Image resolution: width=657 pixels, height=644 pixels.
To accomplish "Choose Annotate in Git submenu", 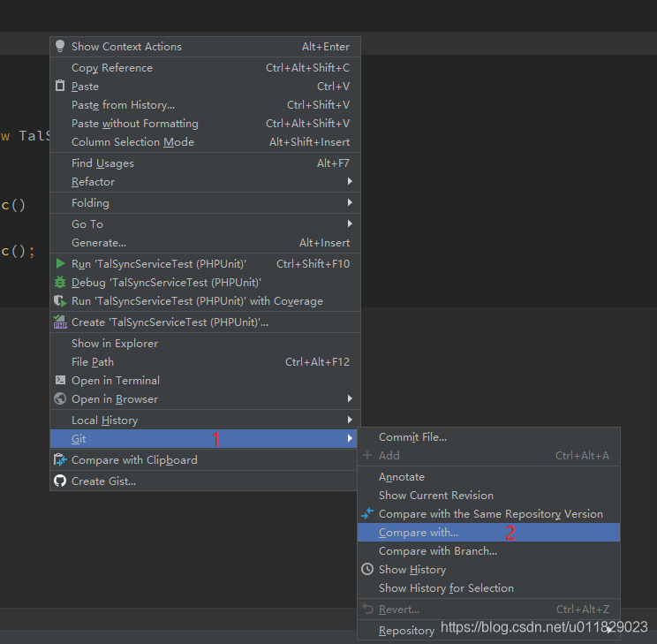I will click(x=488, y=477).
